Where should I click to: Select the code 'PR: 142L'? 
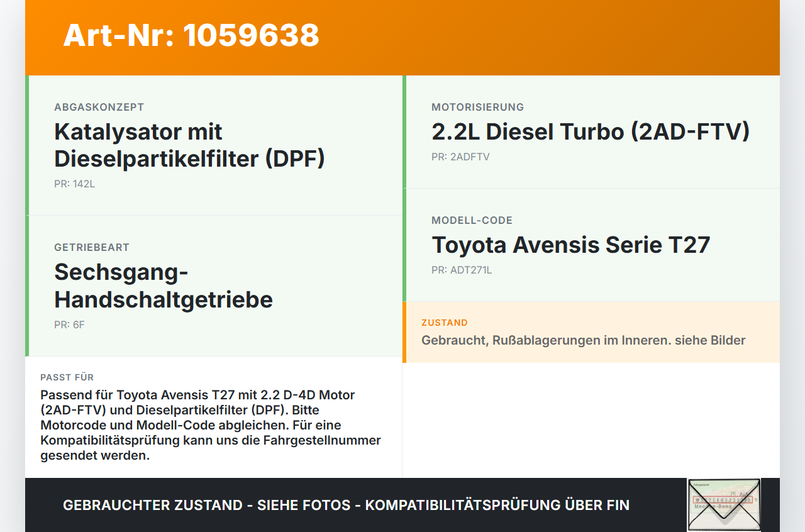75,184
